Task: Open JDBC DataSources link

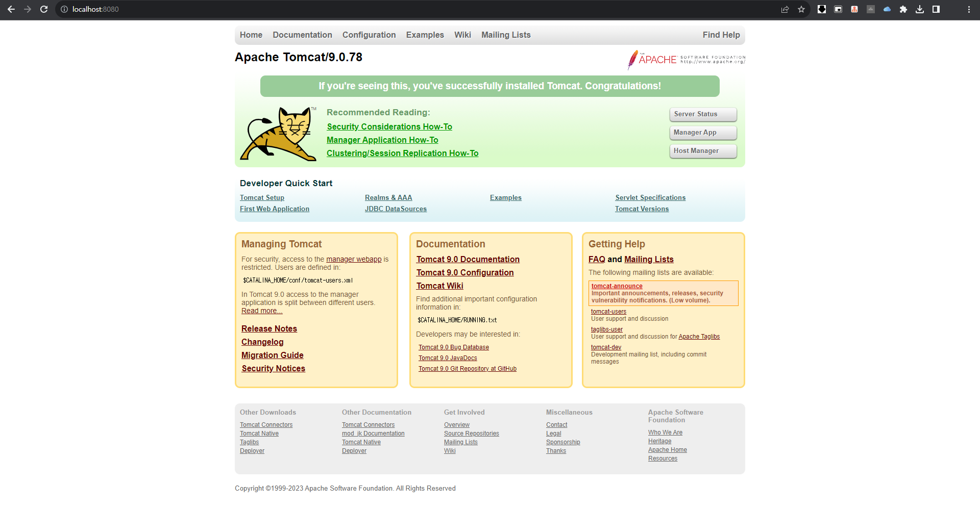Action: (396, 209)
